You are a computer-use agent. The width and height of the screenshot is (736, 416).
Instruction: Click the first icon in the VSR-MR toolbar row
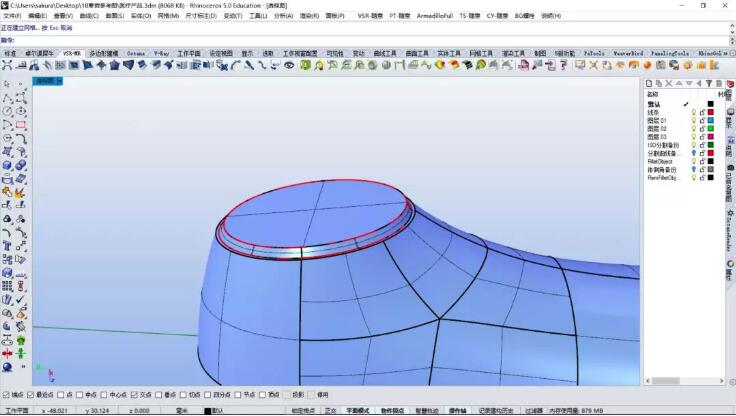[x=9, y=65]
